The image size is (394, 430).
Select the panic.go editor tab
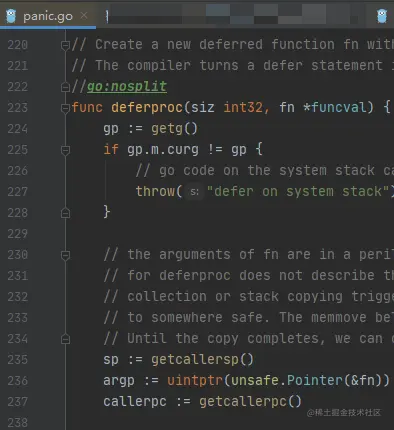coord(48,16)
